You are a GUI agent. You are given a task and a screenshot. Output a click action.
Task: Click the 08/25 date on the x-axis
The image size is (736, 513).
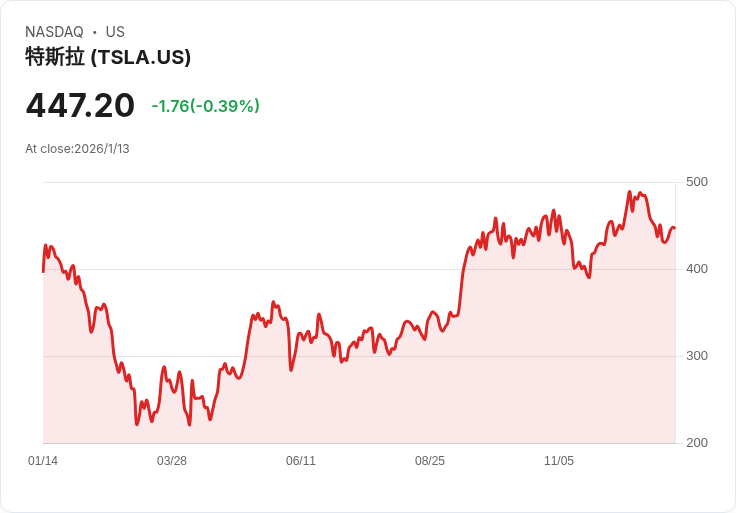[x=430, y=461]
